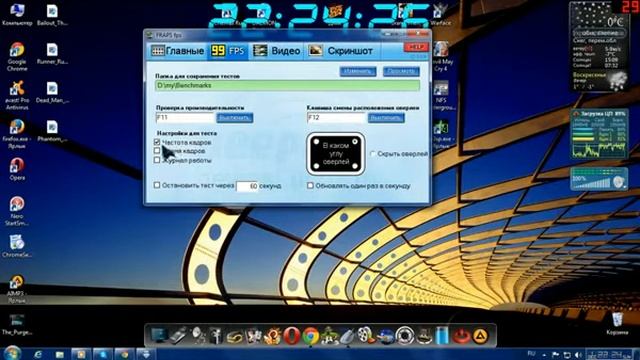Launch Chrome from the dock

coord(311,336)
